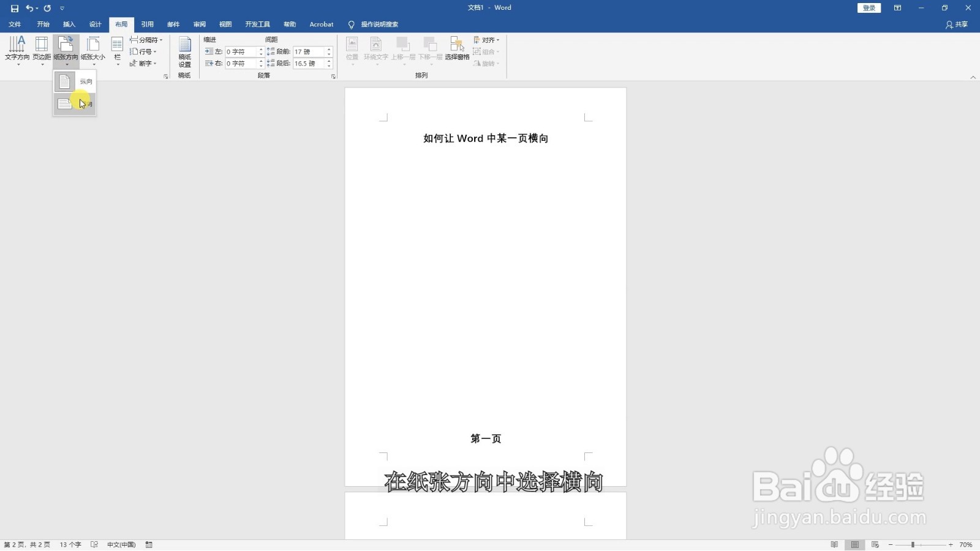
Task: Open the 页边距 (Margins) menu
Action: pyautogui.click(x=42, y=51)
